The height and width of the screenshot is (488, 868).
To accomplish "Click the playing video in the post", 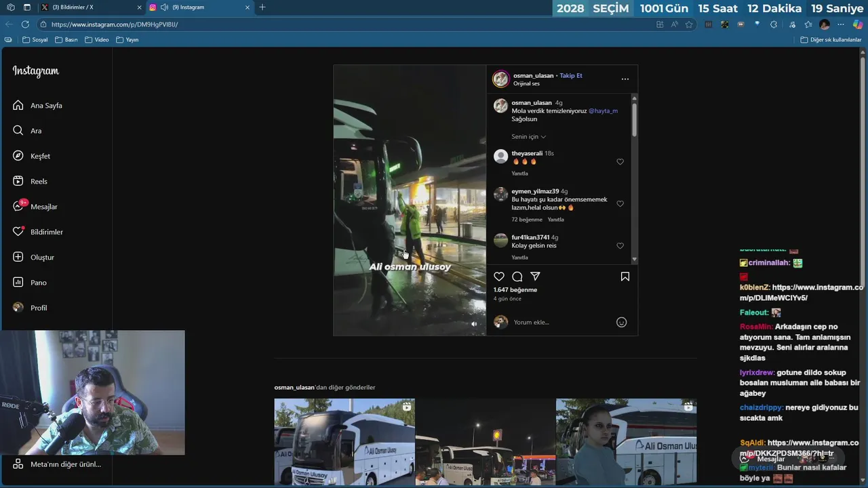I will [410, 200].
